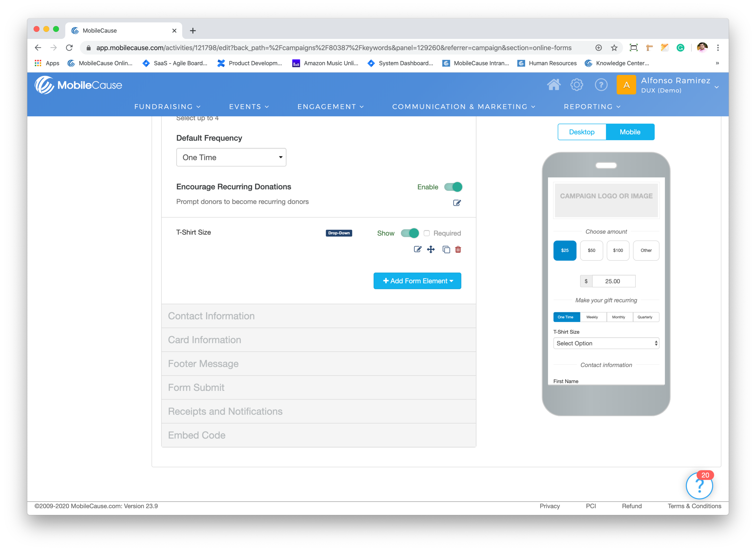The width and height of the screenshot is (756, 551).
Task: Open Chrome's three-dot menu
Action: 718,48
